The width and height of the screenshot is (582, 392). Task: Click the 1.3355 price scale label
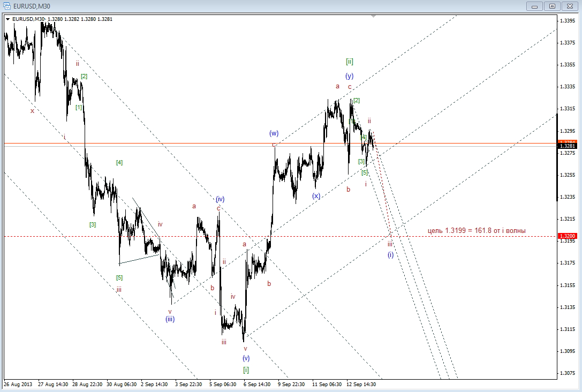click(568, 65)
